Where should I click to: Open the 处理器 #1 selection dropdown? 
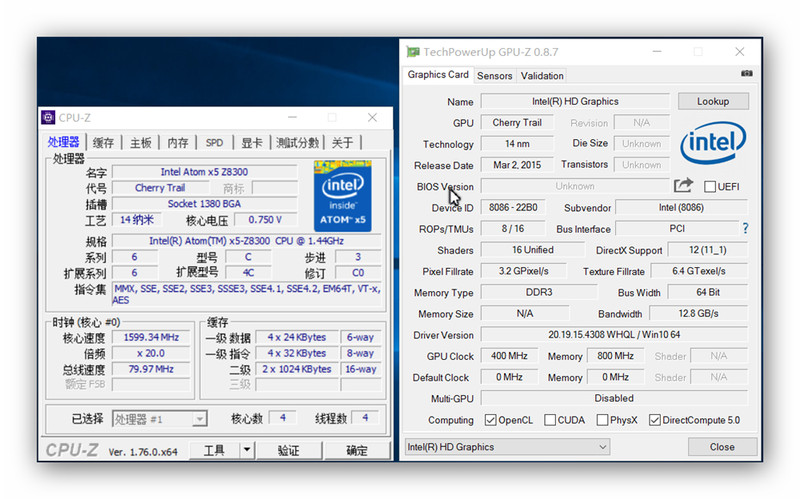click(199, 419)
